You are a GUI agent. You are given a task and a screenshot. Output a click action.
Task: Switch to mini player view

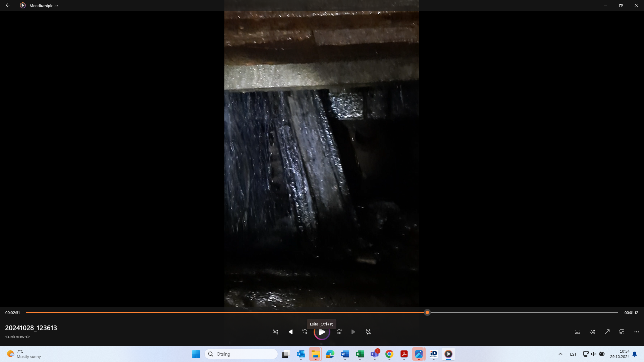pos(622,332)
